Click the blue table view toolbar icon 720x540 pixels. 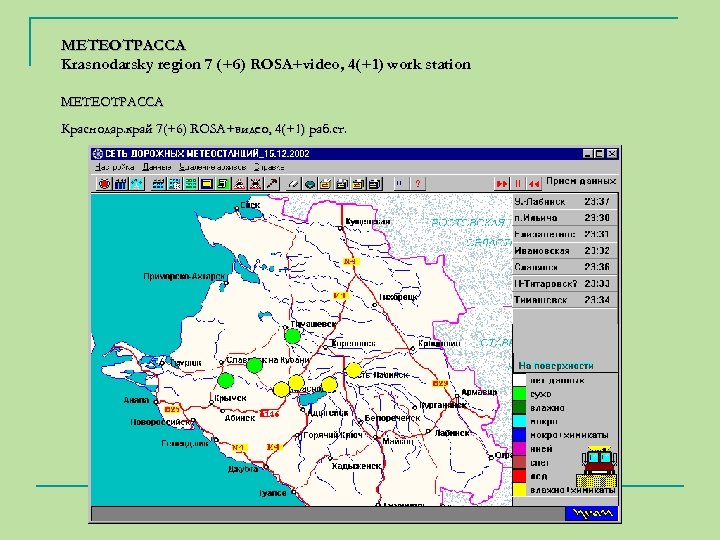point(158,184)
